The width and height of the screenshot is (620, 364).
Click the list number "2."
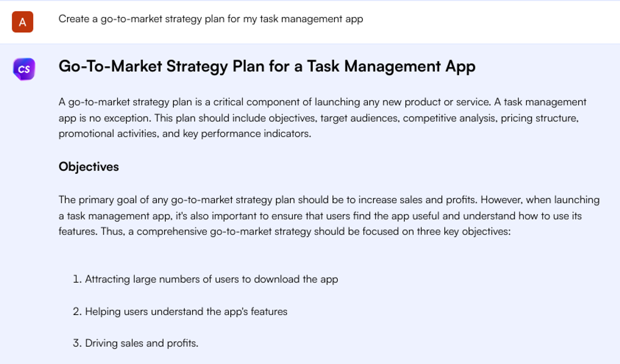point(77,312)
